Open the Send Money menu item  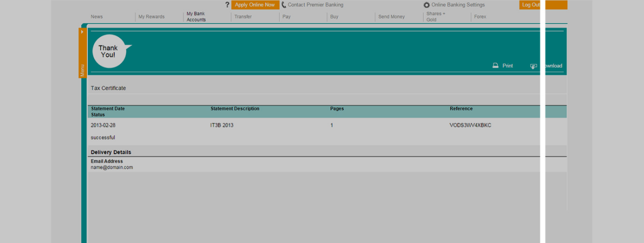392,17
